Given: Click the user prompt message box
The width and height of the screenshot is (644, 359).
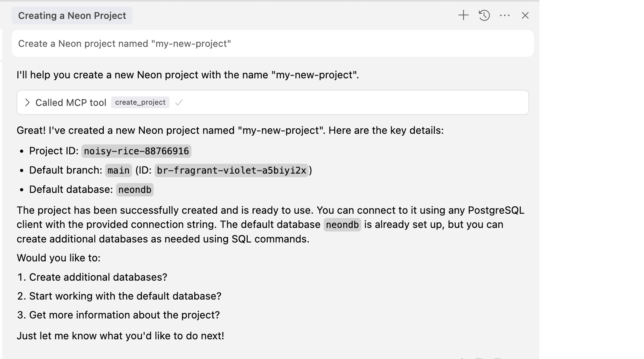Looking at the screenshot, I should tap(272, 43).
